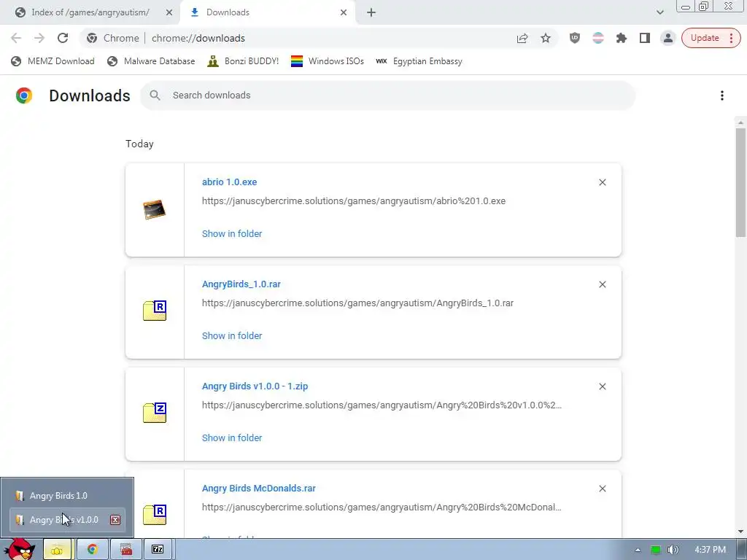747x560 pixels.
Task: Close Angry Birds v1.0.0 window from preview
Action: [x=115, y=519]
